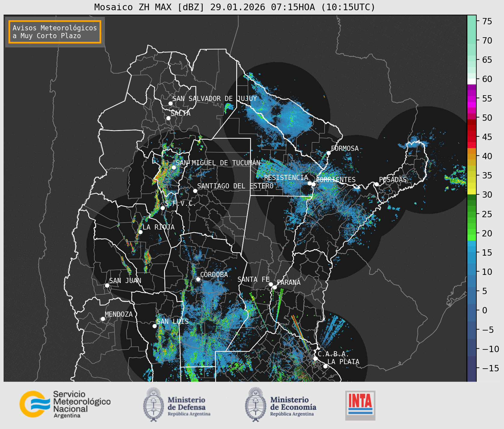Click the 35 label on the color scale
The width and height of the screenshot is (504, 429).
pyautogui.click(x=487, y=175)
